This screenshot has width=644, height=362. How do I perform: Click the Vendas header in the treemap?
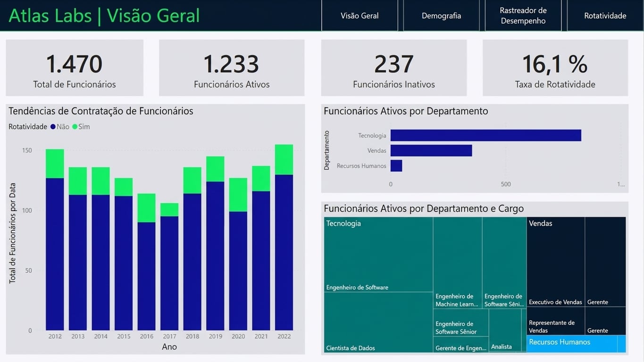pos(541,223)
